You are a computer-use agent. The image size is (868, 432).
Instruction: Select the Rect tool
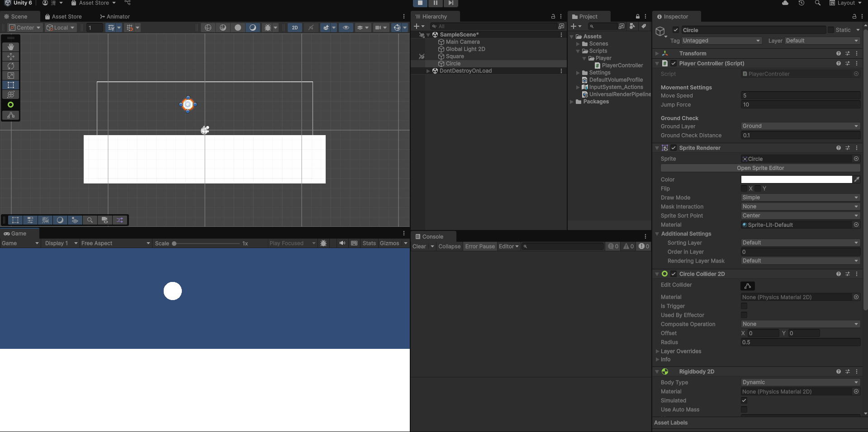[10, 85]
